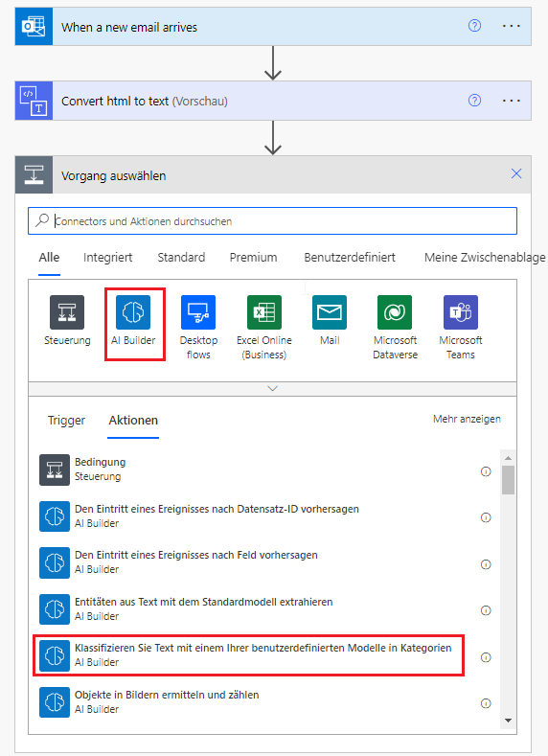Open the Microsoft Dataverse connector
The width and height of the screenshot is (548, 756).
coord(395,312)
